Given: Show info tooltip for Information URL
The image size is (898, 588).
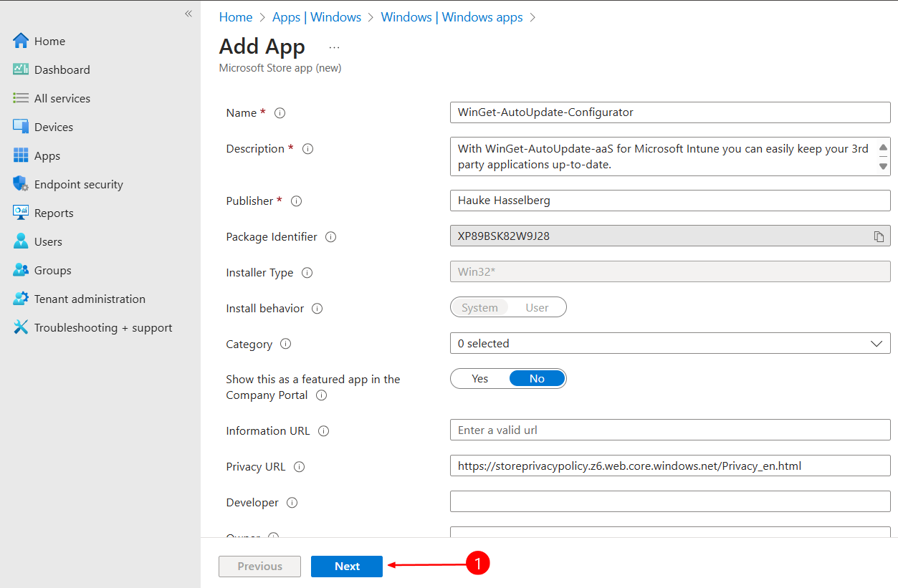Looking at the screenshot, I should 324,431.
